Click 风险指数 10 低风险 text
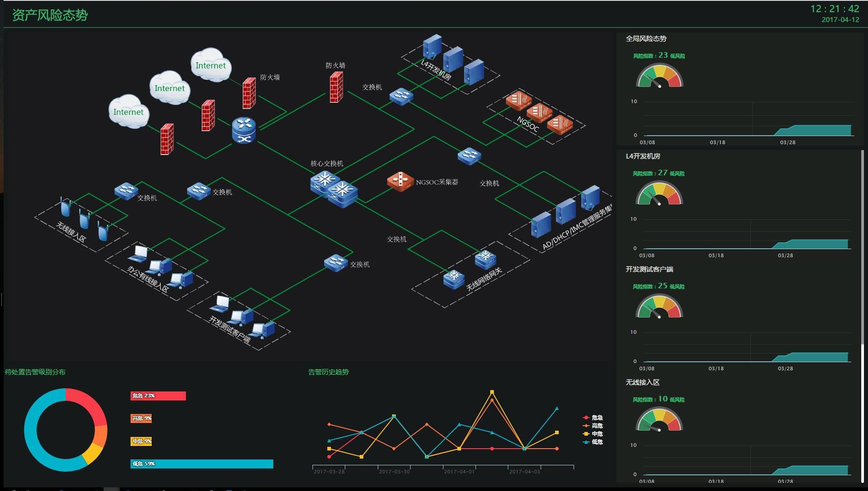The image size is (868, 491). [x=659, y=399]
